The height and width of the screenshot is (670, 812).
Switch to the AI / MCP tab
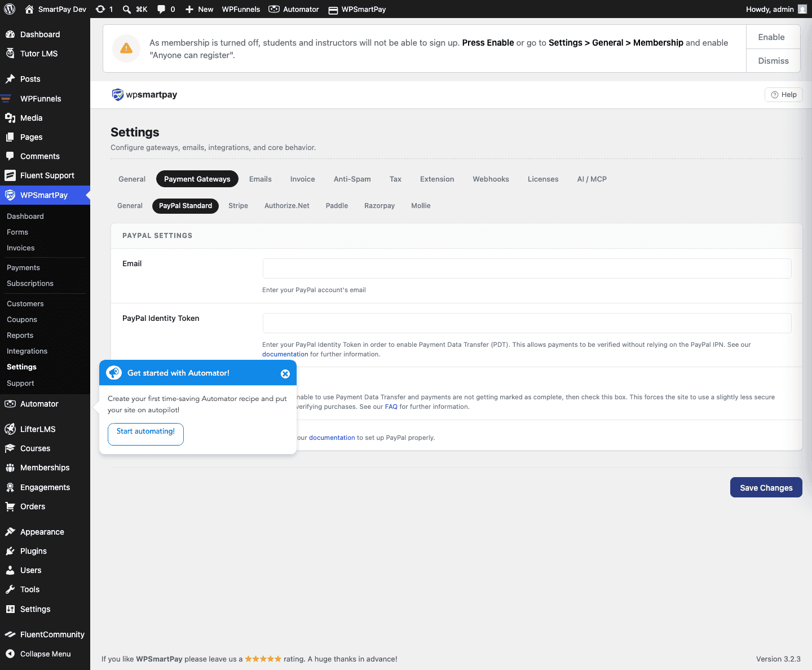(592, 179)
